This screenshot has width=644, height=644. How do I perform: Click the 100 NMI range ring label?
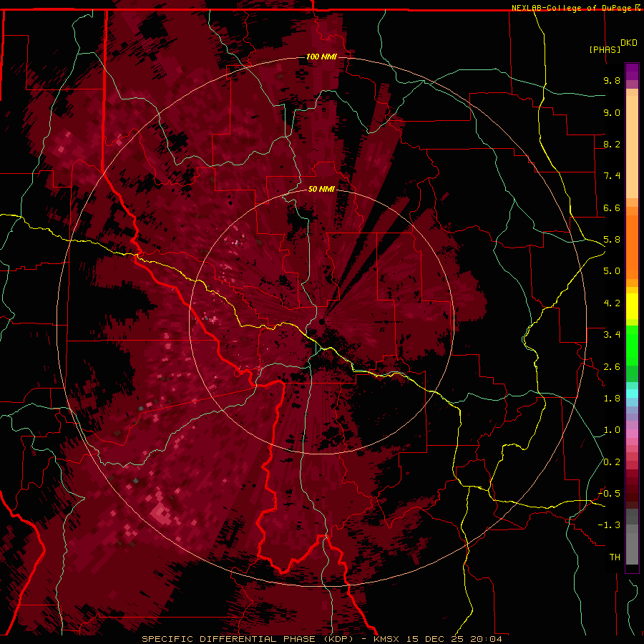[321, 57]
